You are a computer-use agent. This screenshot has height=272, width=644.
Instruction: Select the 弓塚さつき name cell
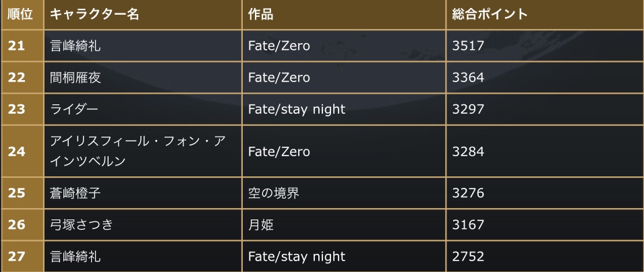82,224
